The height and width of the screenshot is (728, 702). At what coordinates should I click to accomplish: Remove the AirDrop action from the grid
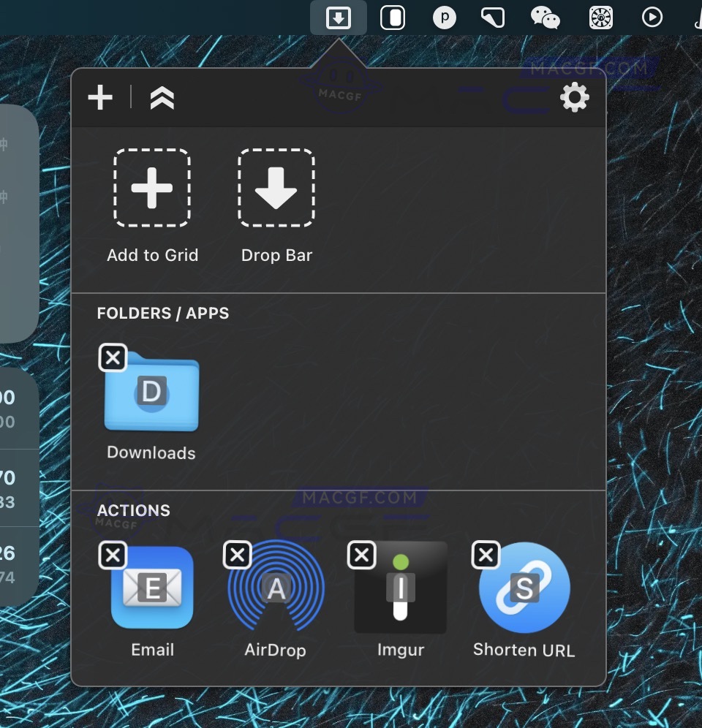[236, 556]
